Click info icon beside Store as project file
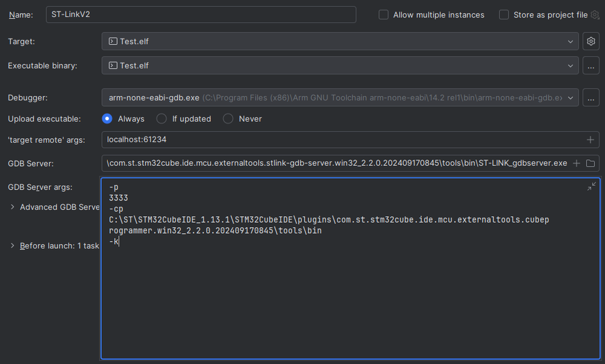The image size is (605, 364). point(595,15)
